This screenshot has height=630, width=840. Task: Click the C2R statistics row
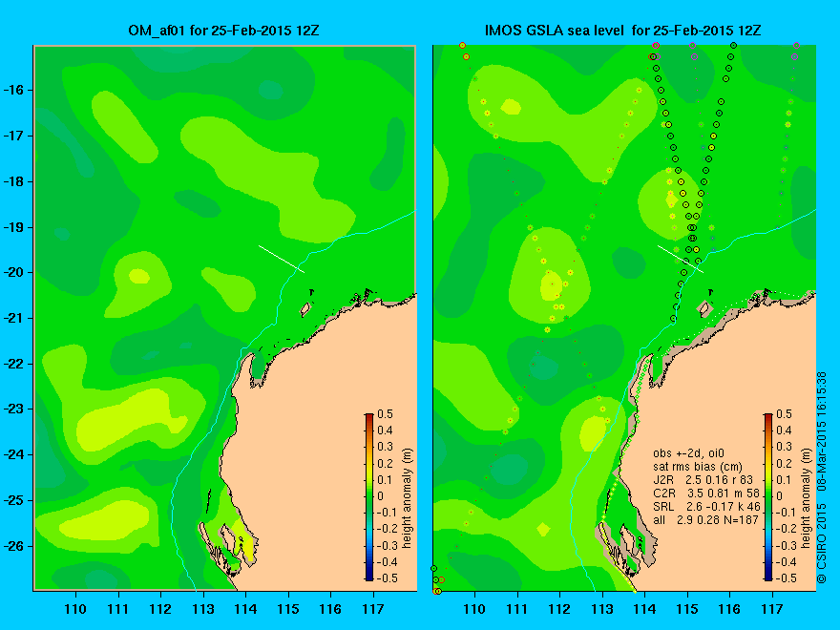coord(706,493)
